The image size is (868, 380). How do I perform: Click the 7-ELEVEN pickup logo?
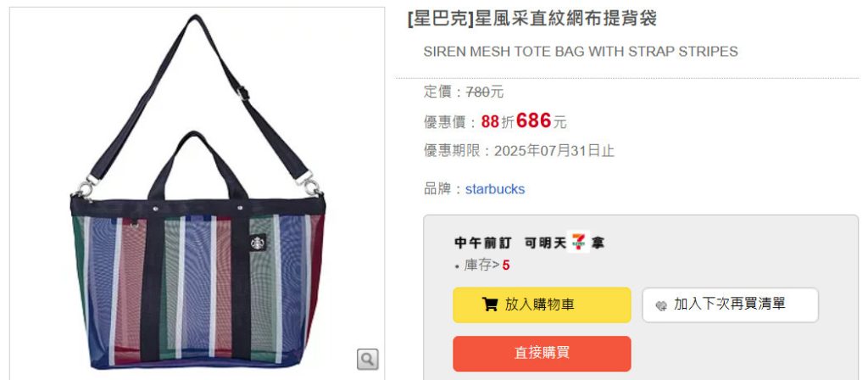[578, 242]
